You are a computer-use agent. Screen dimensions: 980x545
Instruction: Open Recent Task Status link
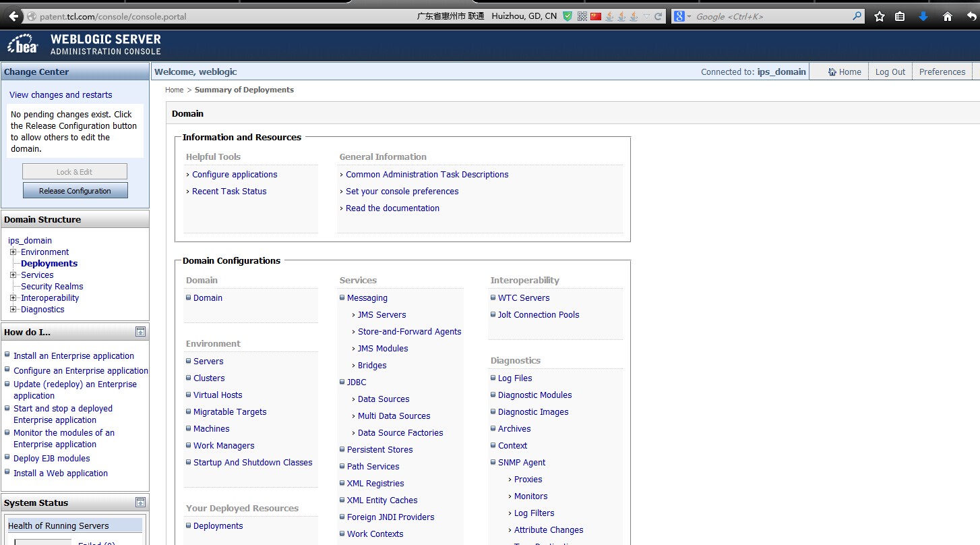pos(229,192)
